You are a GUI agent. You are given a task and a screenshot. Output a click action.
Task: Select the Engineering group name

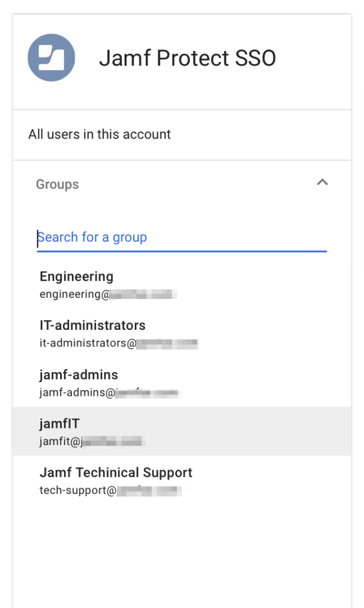76,276
